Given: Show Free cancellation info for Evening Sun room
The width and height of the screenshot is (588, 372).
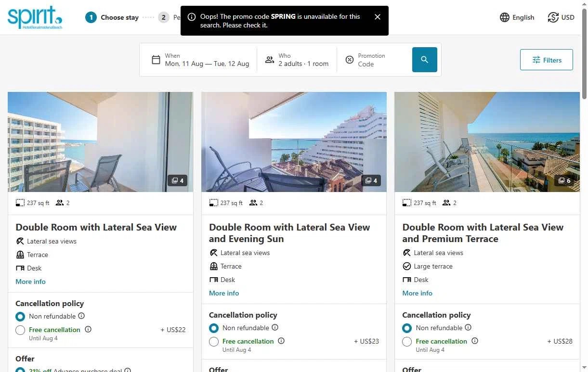Looking at the screenshot, I should [281, 341].
